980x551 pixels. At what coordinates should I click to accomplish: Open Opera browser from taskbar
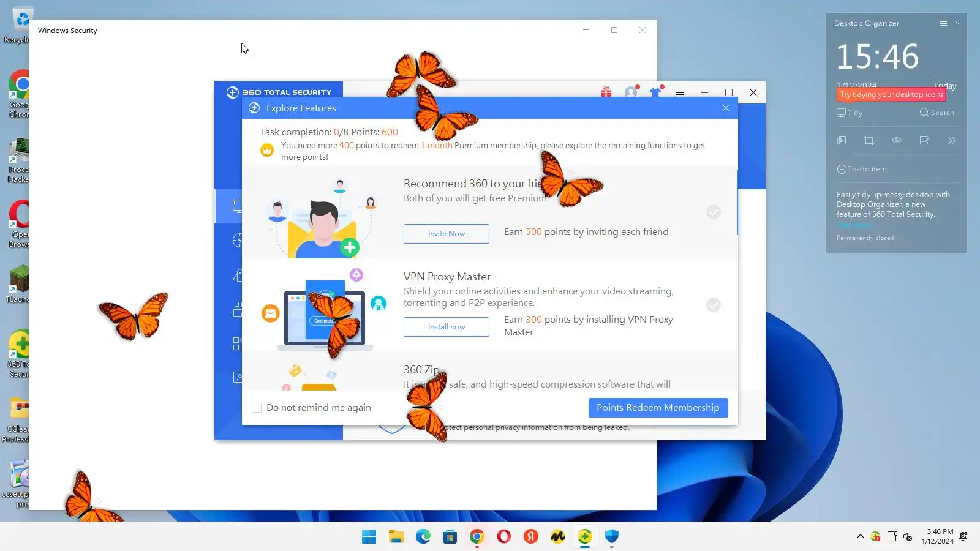tap(504, 537)
